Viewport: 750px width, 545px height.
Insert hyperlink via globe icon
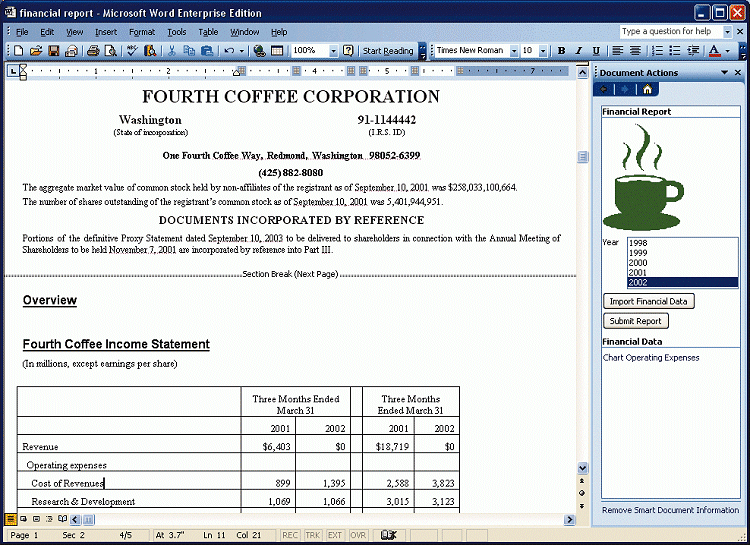(x=259, y=51)
